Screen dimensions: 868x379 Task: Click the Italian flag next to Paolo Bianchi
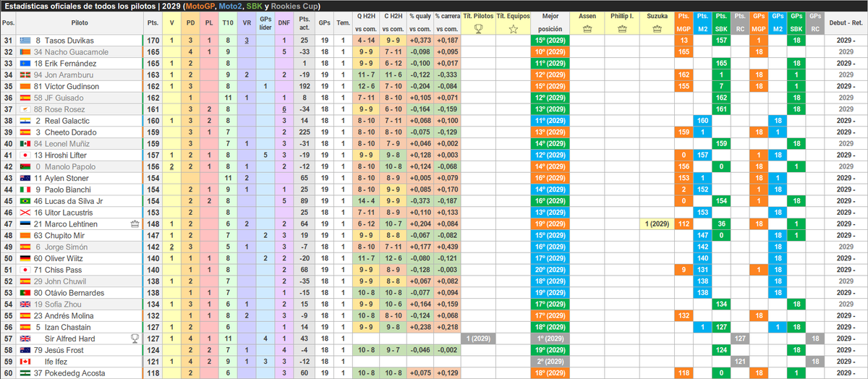click(x=25, y=189)
